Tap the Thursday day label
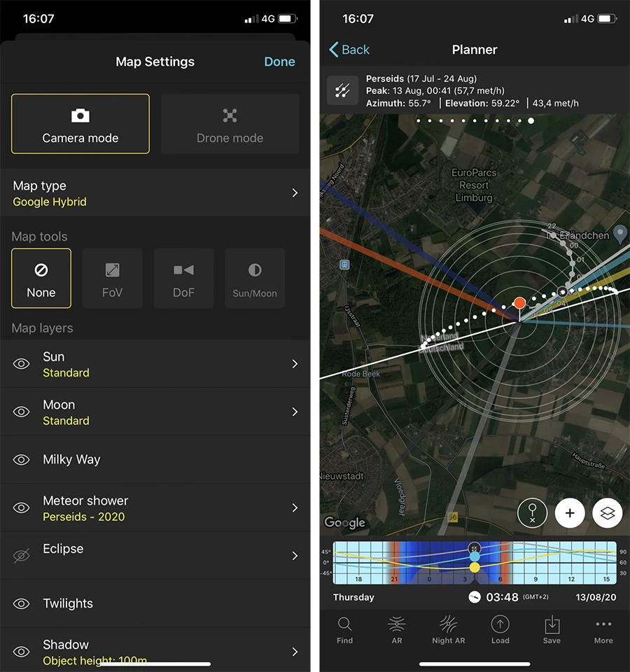 [x=353, y=597]
